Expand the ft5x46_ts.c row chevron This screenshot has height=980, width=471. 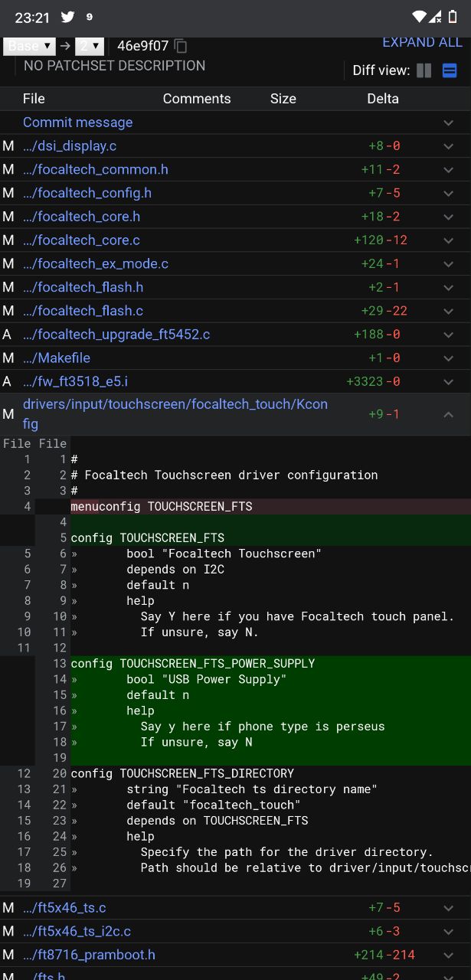click(x=449, y=908)
